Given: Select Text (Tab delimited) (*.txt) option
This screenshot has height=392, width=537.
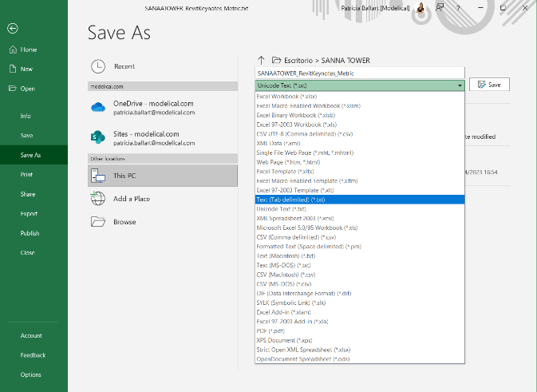Looking at the screenshot, I should click(x=360, y=200).
